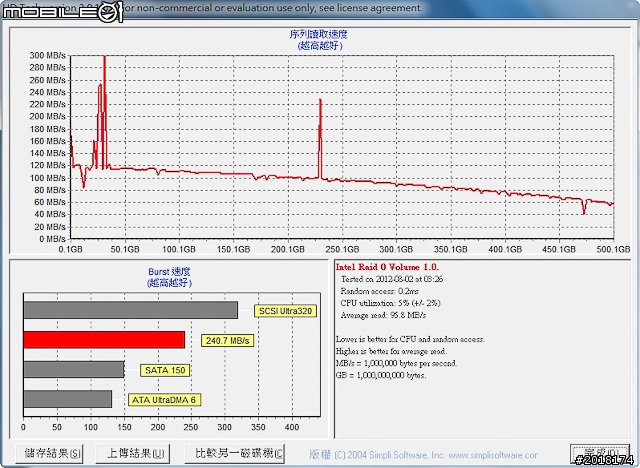The image size is (640, 468).
Task: Click the 50.1GB x-axis label
Action: tap(125, 249)
